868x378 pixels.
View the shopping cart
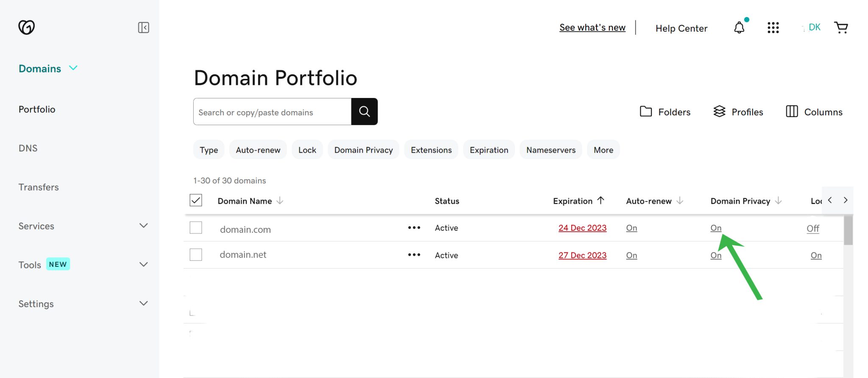coord(841,28)
